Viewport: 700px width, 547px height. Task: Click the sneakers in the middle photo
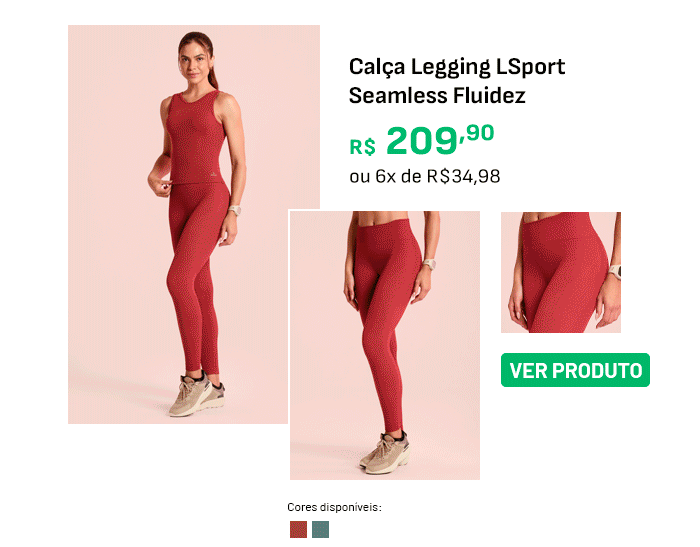(x=385, y=452)
